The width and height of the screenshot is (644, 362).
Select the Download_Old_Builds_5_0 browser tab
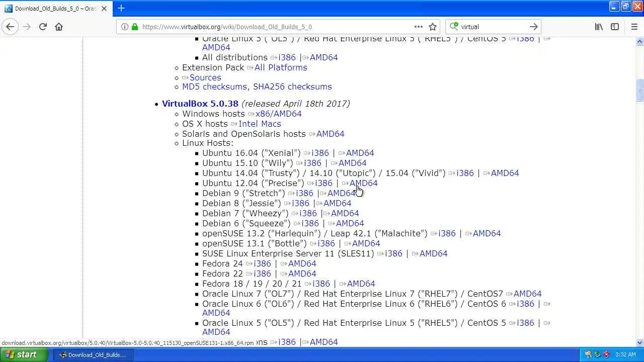pos(56,9)
